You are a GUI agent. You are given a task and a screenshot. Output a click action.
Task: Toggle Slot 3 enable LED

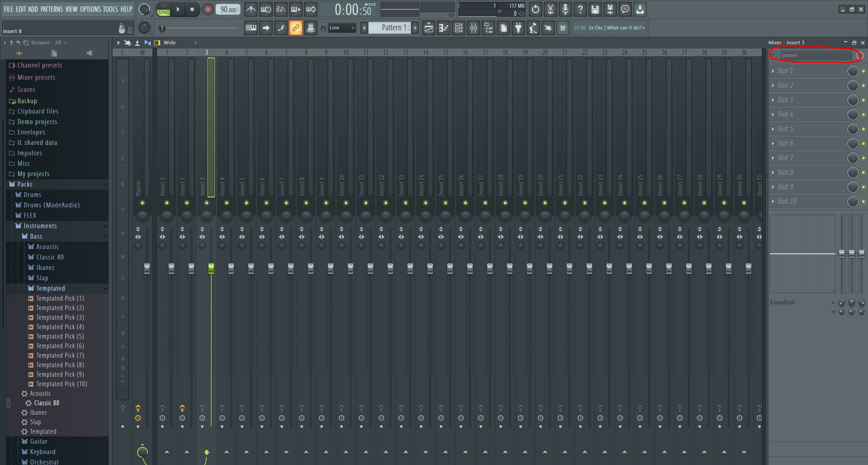(863, 100)
